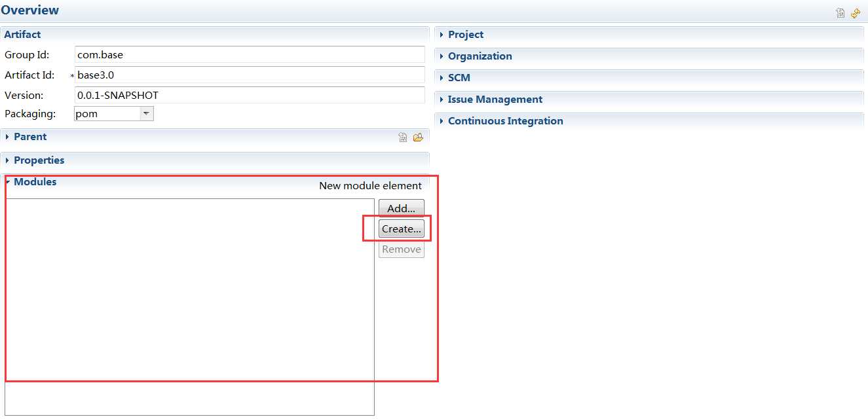This screenshot has width=868, height=419.
Task: Click the Add... button for modules
Action: [402, 208]
